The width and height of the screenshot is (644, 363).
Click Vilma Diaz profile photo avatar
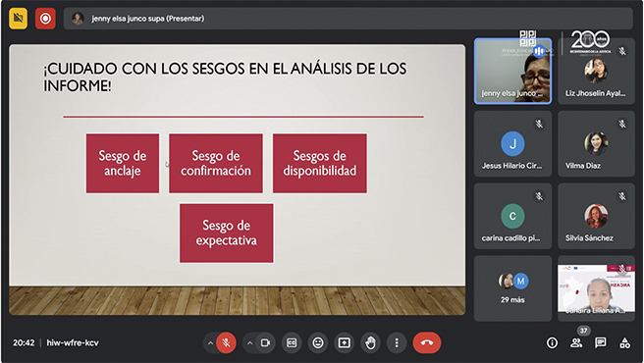click(596, 143)
